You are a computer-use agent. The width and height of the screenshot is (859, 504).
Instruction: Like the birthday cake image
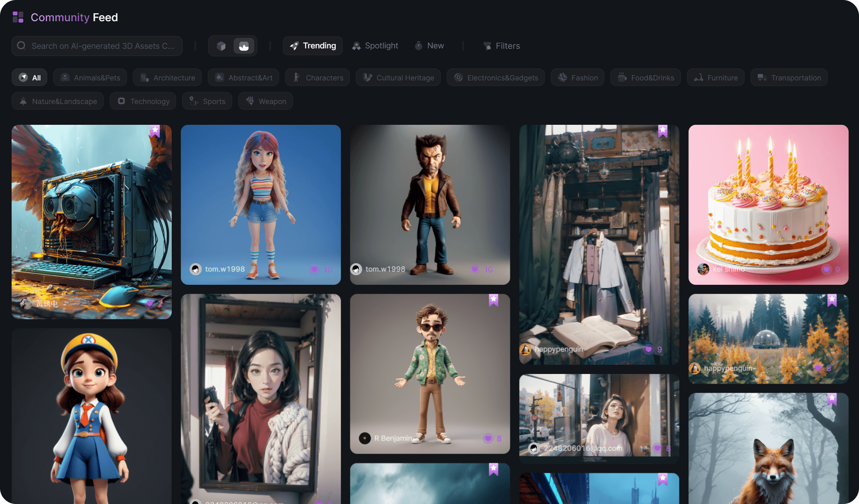click(x=827, y=269)
